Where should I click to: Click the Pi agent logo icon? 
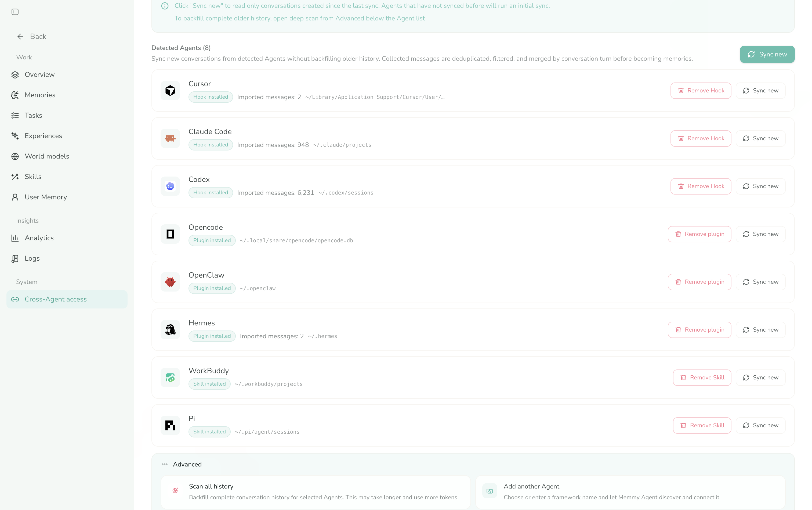[x=170, y=425]
